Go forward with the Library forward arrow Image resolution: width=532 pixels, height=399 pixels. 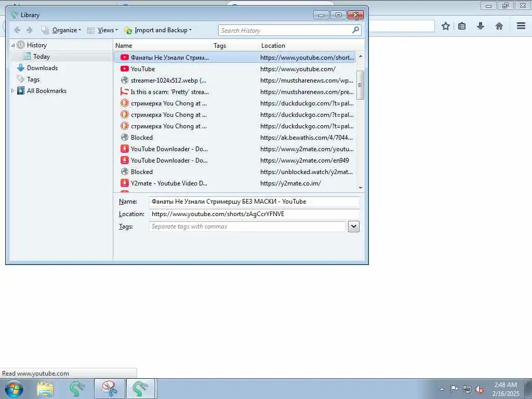[x=30, y=30]
